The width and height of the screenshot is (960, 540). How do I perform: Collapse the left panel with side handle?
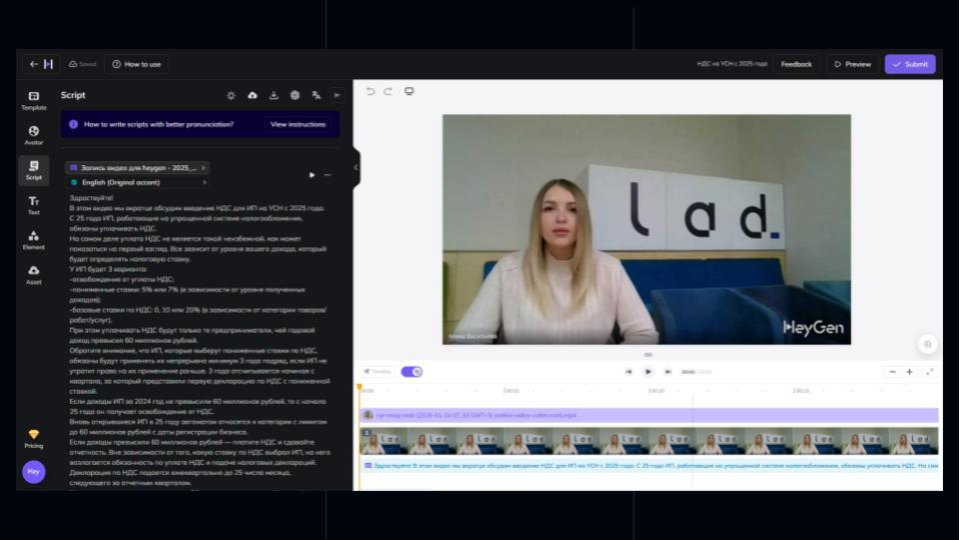(356, 167)
